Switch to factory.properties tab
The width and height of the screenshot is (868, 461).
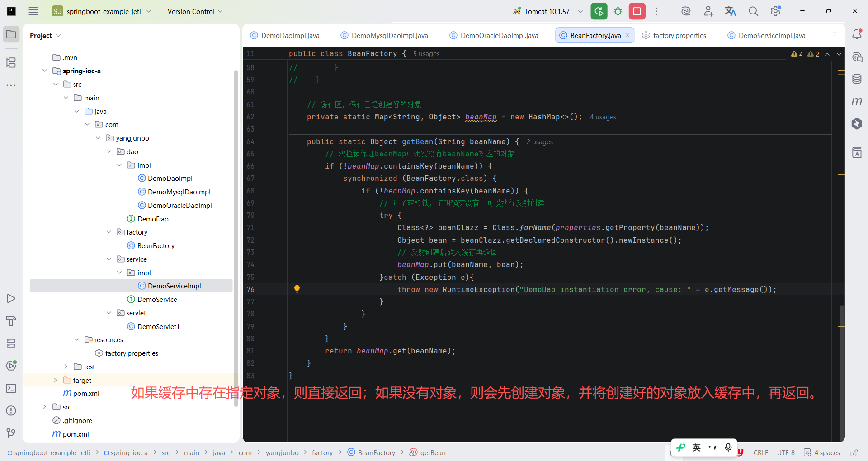coord(674,36)
